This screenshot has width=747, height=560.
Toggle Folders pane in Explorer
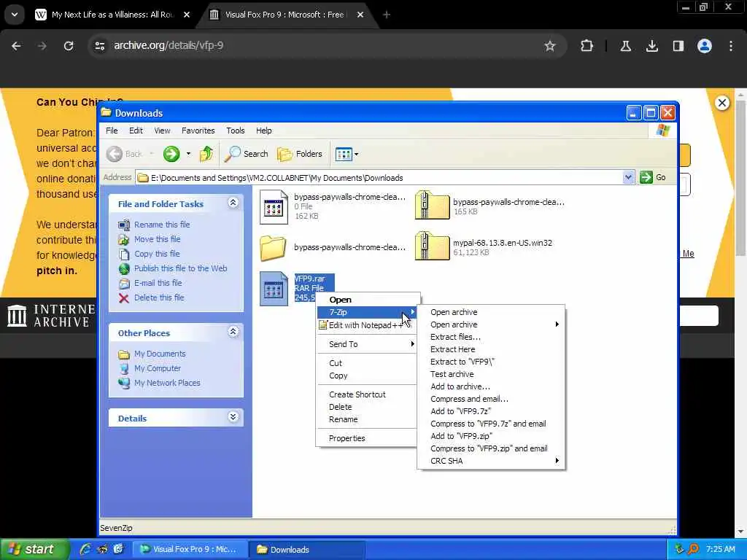coord(300,154)
